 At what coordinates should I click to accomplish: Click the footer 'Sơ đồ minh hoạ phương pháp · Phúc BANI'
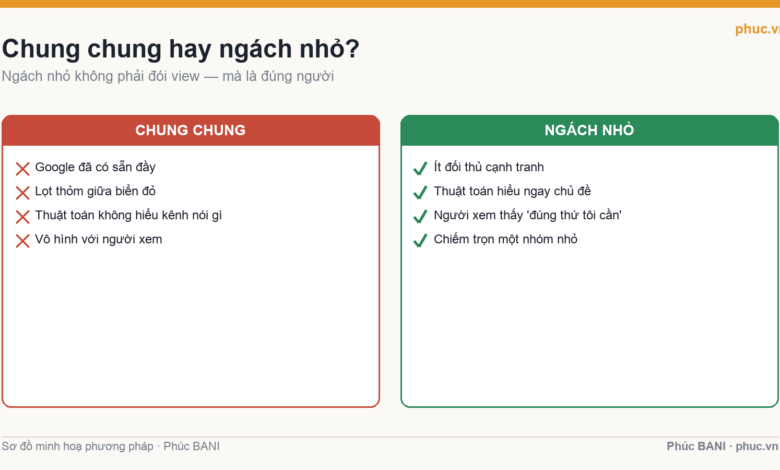110,446
